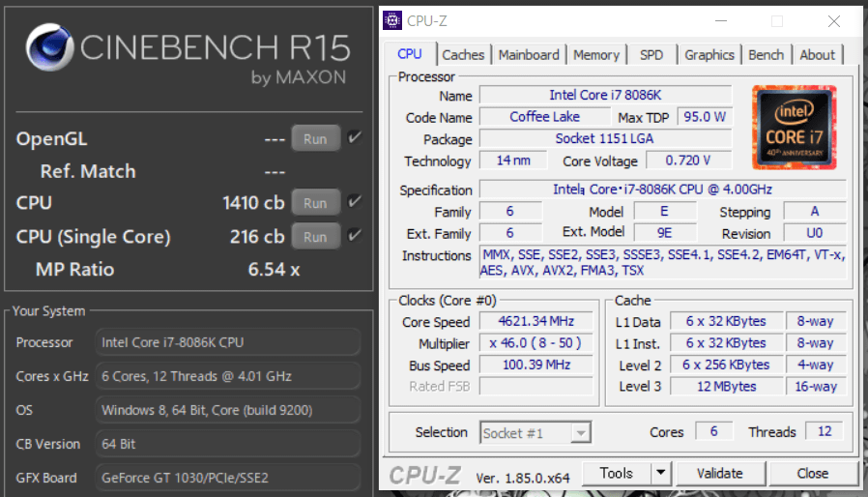Click the Level 2 6 x 256 KBytes value
The height and width of the screenshot is (497, 868).
click(x=726, y=365)
